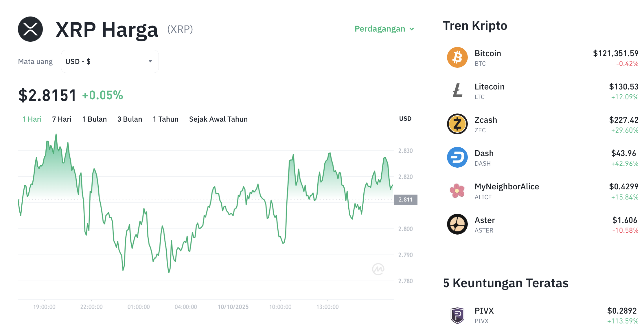This screenshot has height=333, width=644.
Task: Switch chart to 1 Bulan range
Action: [94, 119]
